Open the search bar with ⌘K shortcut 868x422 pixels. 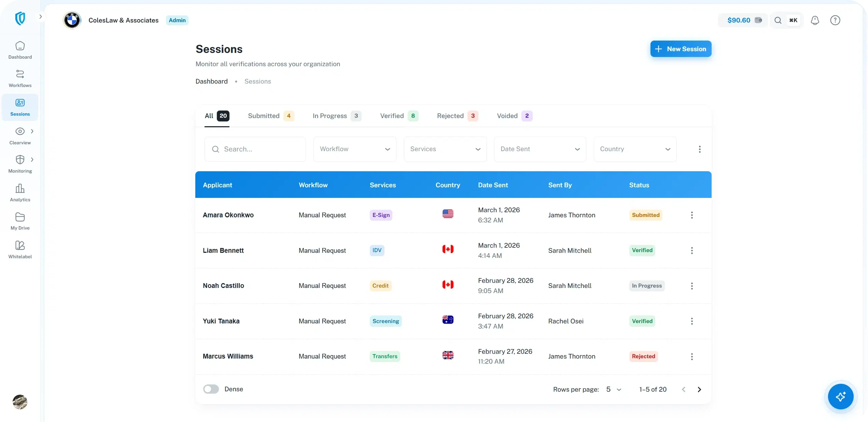click(786, 20)
